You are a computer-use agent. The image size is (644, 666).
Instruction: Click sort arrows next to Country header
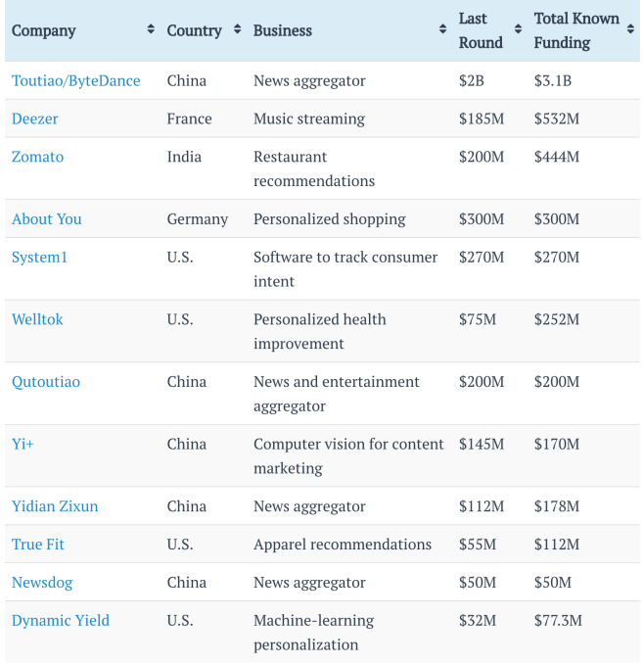[237, 30]
